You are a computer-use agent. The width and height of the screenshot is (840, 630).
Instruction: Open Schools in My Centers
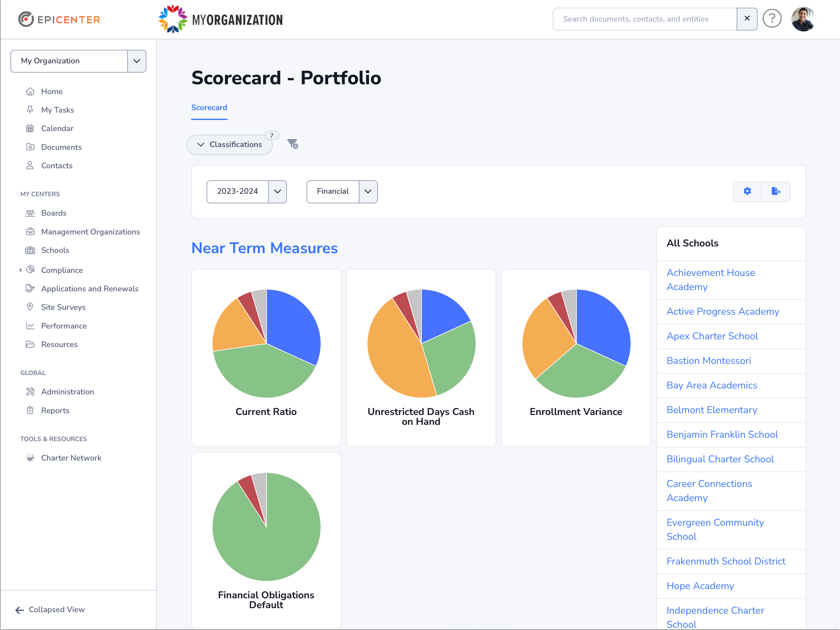point(55,250)
